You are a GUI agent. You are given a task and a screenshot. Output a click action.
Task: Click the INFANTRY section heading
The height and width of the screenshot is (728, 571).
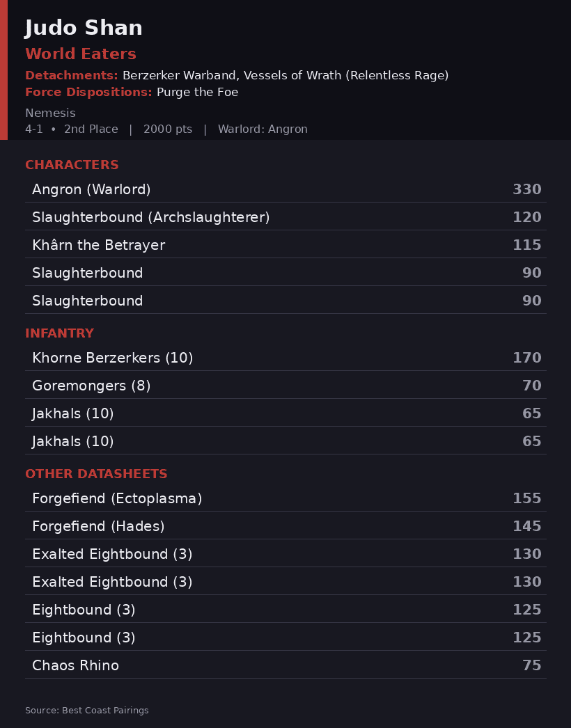(59, 333)
